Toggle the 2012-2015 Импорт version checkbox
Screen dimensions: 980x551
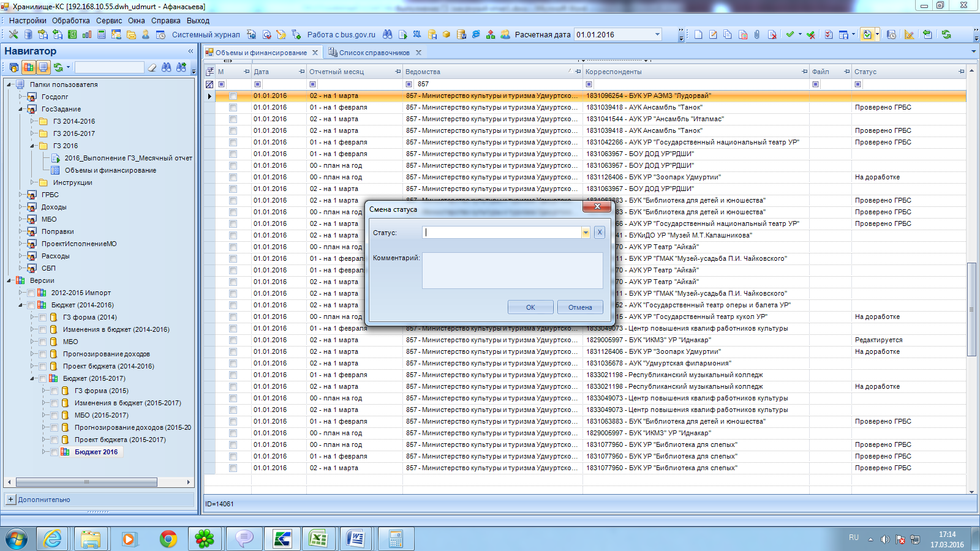pos(31,293)
